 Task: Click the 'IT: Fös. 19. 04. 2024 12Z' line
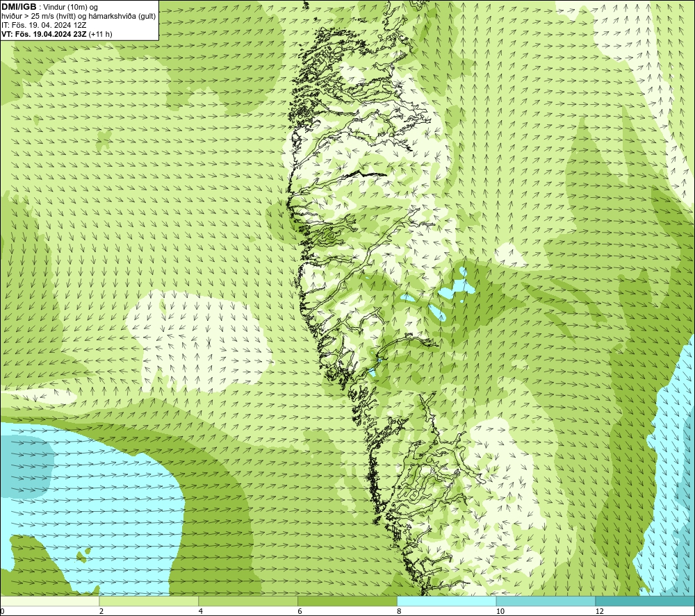click(44, 25)
